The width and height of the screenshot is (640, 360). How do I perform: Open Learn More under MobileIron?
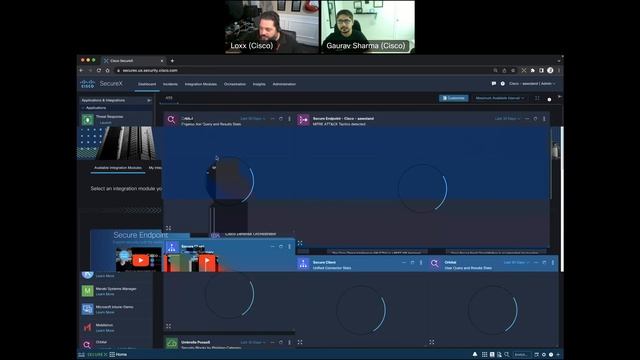coord(105,331)
